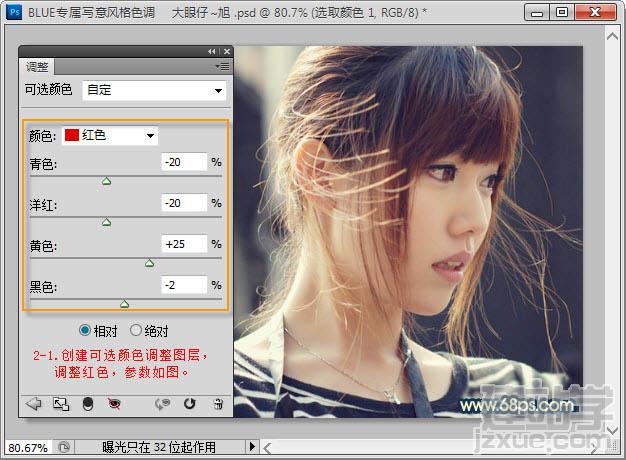Click the 洋红 value field

(184, 203)
